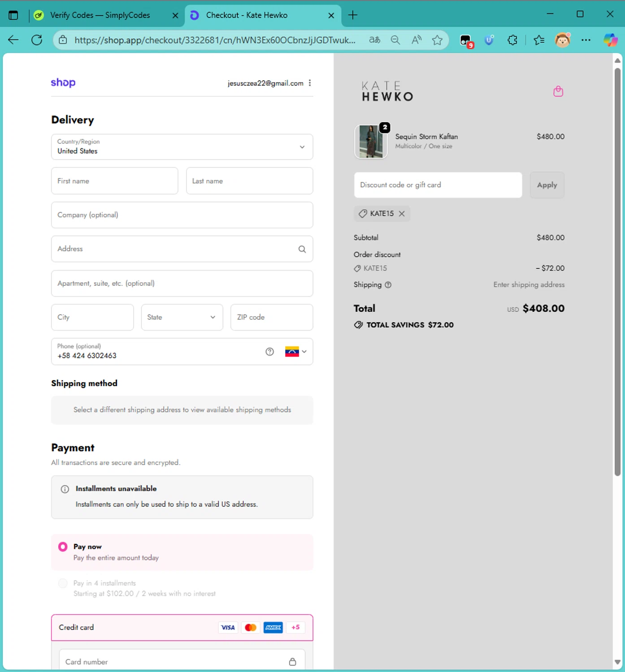Click the jesusczea22@gmail.com account email

pos(265,83)
